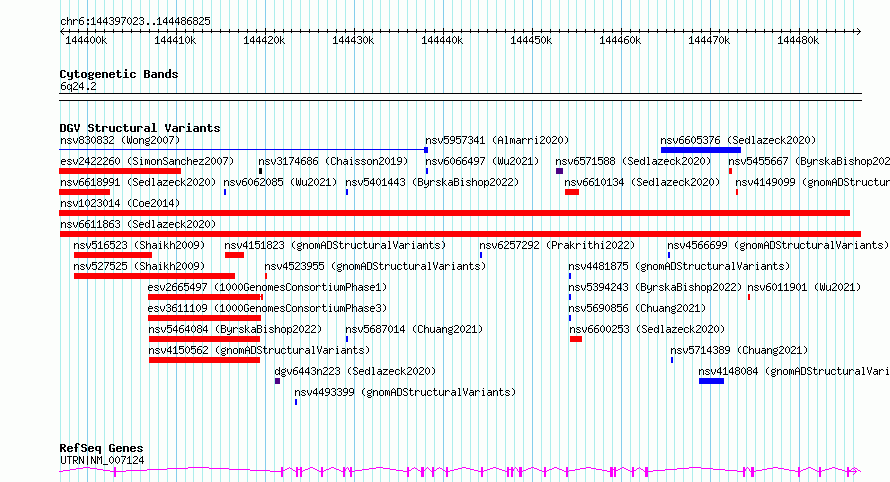The height and width of the screenshot is (482, 890).
Task: Open dgv6443n223 (Sedlazeck2020) label
Action: click(x=355, y=371)
